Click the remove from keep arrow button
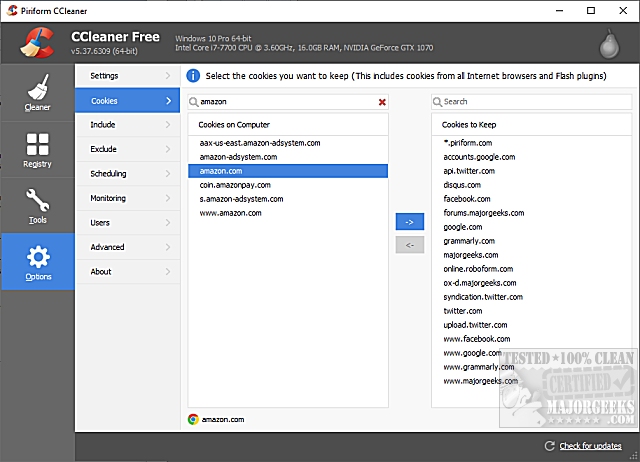Viewport: 640px width, 462px height. click(x=409, y=245)
